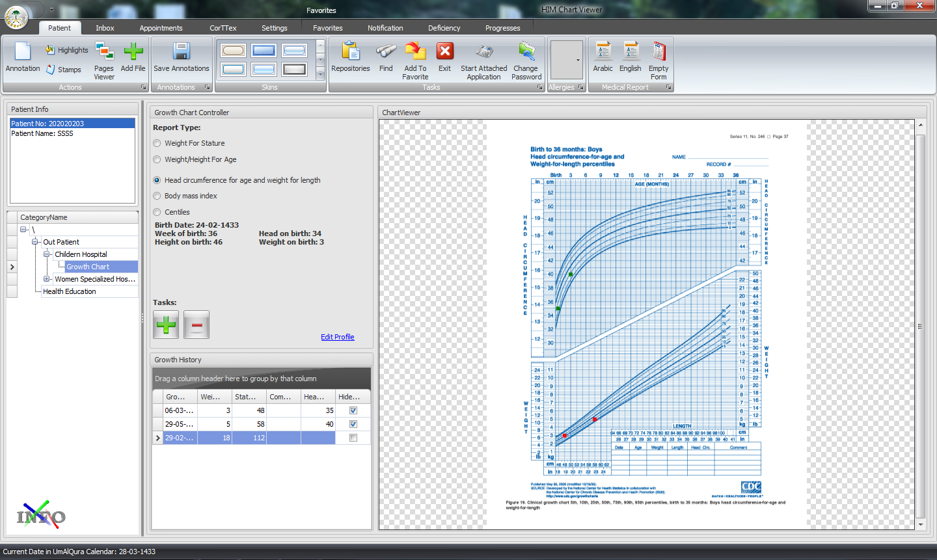Collapse the Out Patient tree node
The height and width of the screenshot is (560, 937).
[36, 242]
